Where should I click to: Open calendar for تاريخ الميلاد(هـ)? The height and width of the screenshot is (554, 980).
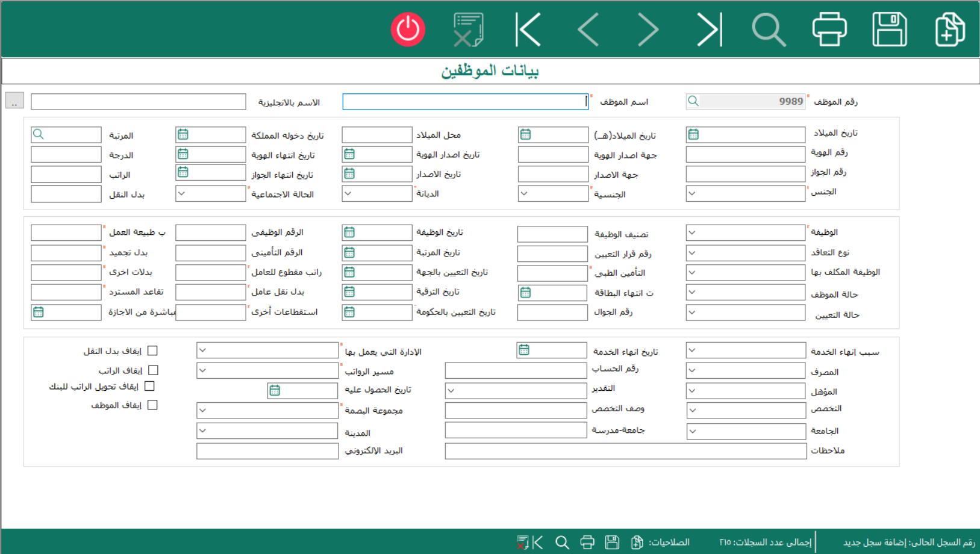pos(525,134)
